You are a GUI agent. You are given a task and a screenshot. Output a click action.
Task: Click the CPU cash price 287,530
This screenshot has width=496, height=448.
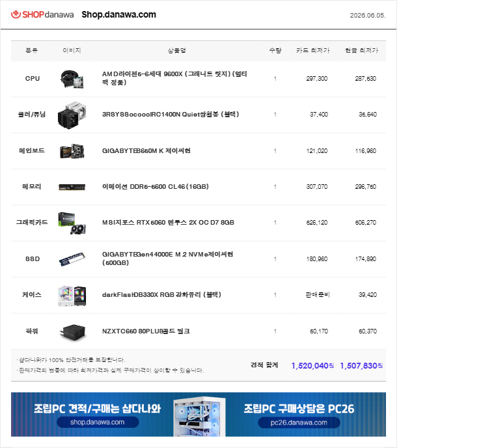365,78
